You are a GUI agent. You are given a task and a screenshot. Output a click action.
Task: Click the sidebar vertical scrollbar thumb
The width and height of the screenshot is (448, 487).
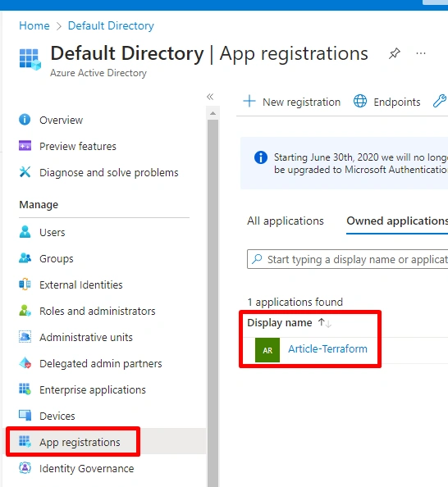213,303
